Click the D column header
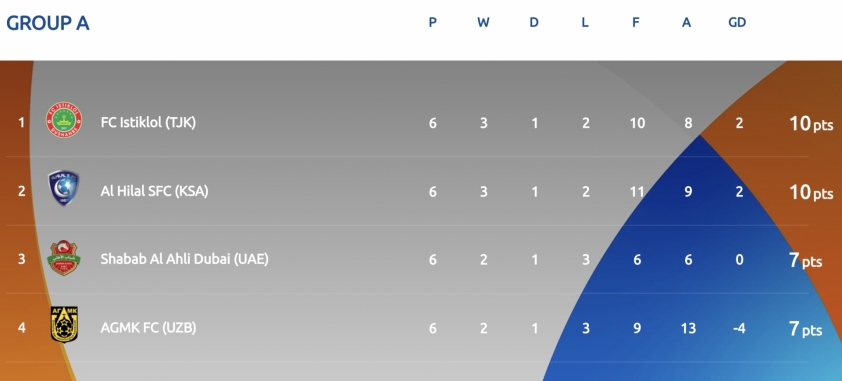This screenshot has height=381, width=842. point(534,23)
